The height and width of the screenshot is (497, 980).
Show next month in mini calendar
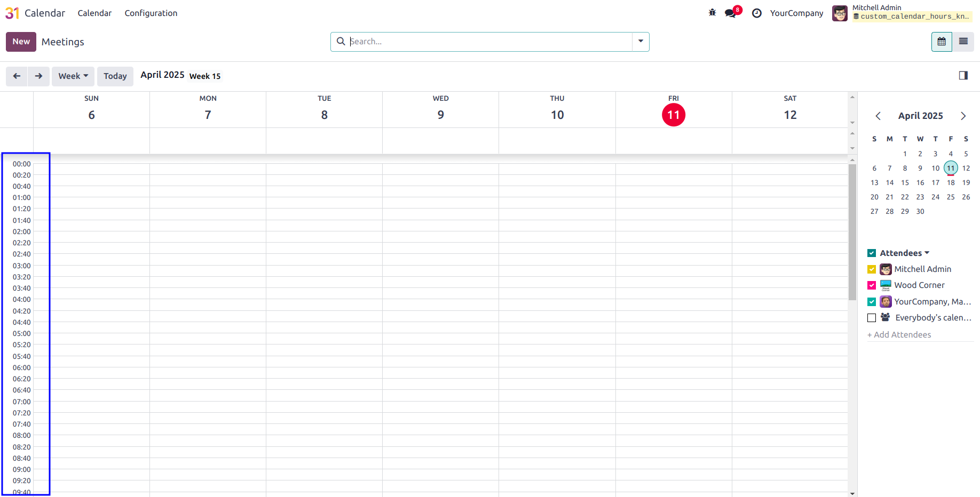pos(963,116)
